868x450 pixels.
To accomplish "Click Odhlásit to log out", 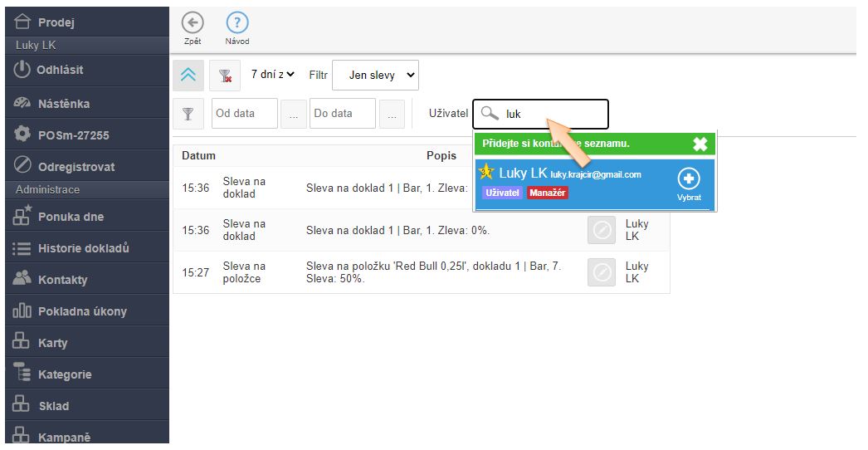I will (60, 70).
